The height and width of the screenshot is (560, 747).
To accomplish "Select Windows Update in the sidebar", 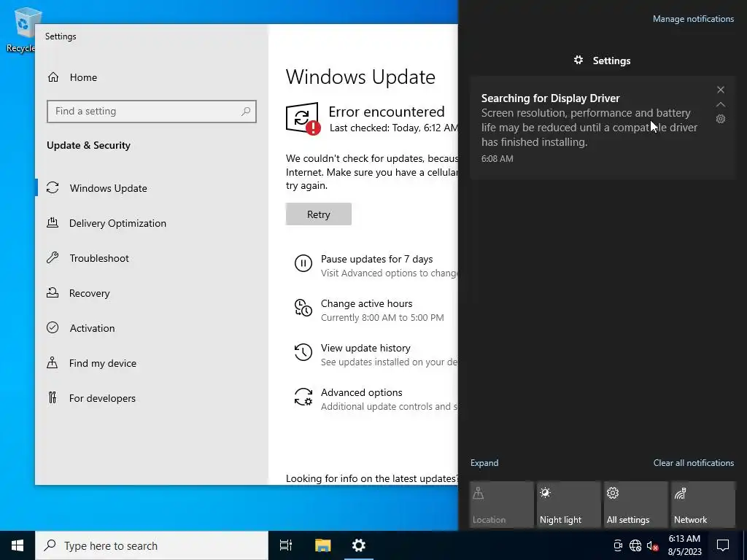I will (152, 187).
